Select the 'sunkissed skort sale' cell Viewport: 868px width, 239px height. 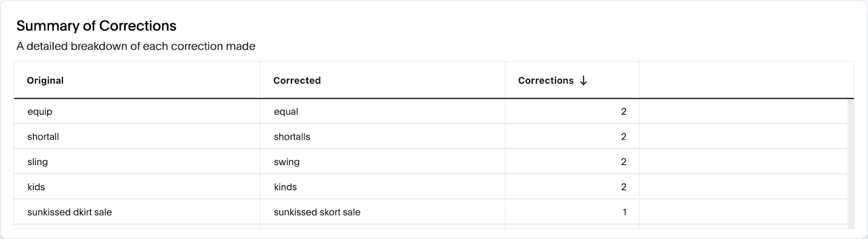(382, 212)
